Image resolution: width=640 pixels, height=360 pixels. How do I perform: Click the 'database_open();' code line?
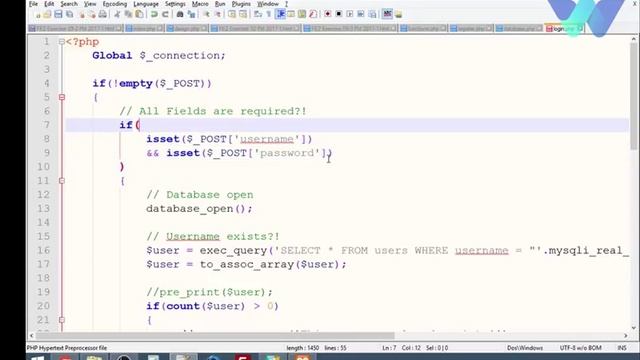pos(199,209)
